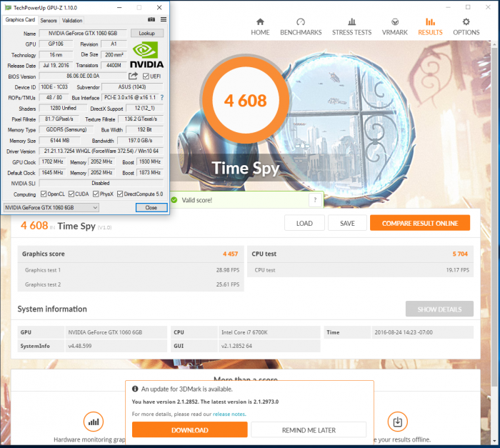Click the Device ID 10DE - 1C03 field
Screen dimensions: 500x448
(x=54, y=86)
